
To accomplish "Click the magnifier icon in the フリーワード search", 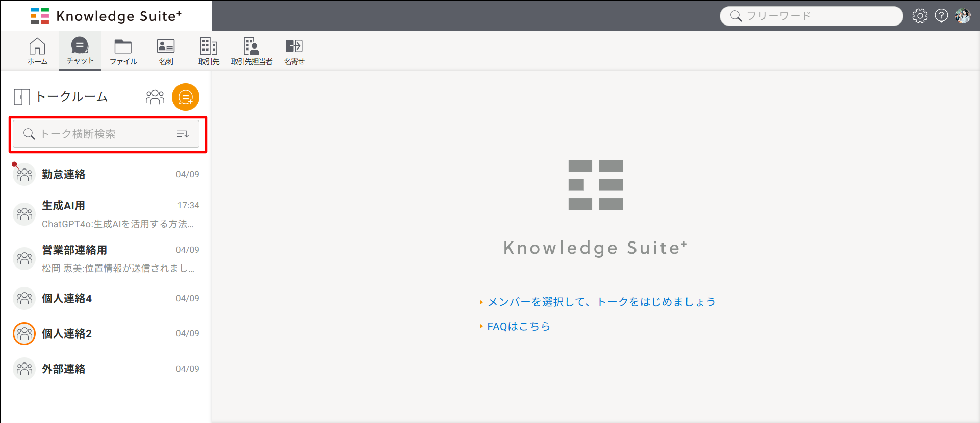I will point(736,16).
